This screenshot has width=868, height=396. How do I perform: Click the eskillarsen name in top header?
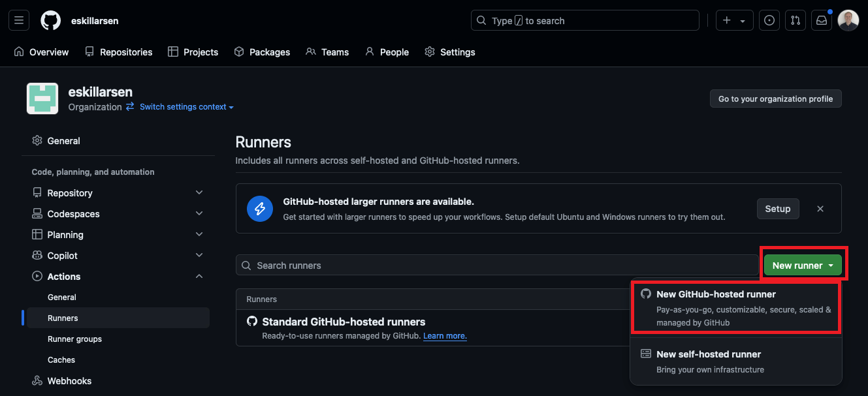click(95, 21)
